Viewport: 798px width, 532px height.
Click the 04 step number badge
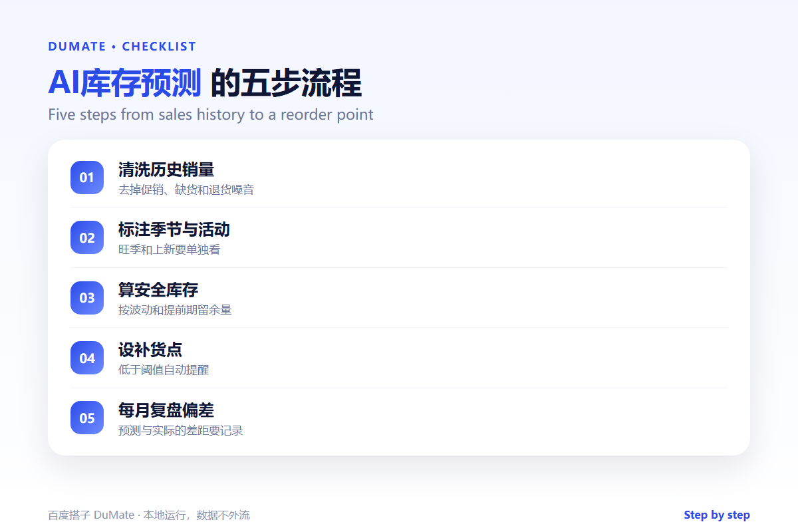point(87,358)
